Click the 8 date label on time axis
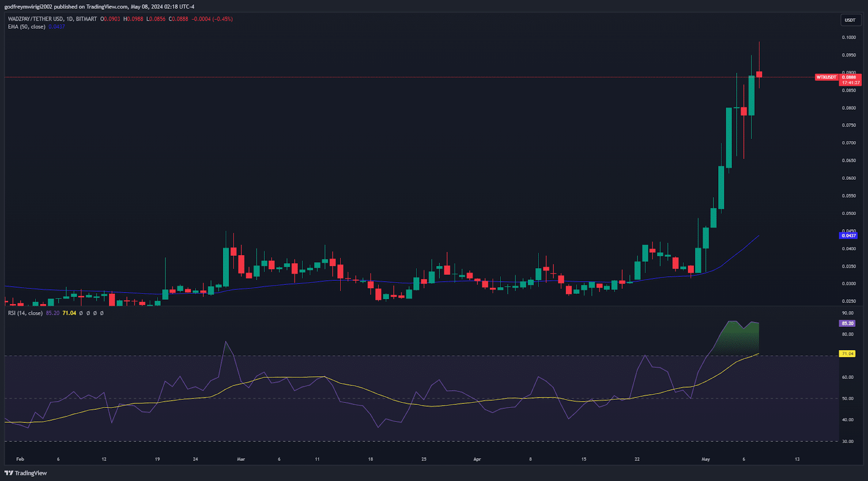Screen dimensions: 868x481 click(531, 459)
